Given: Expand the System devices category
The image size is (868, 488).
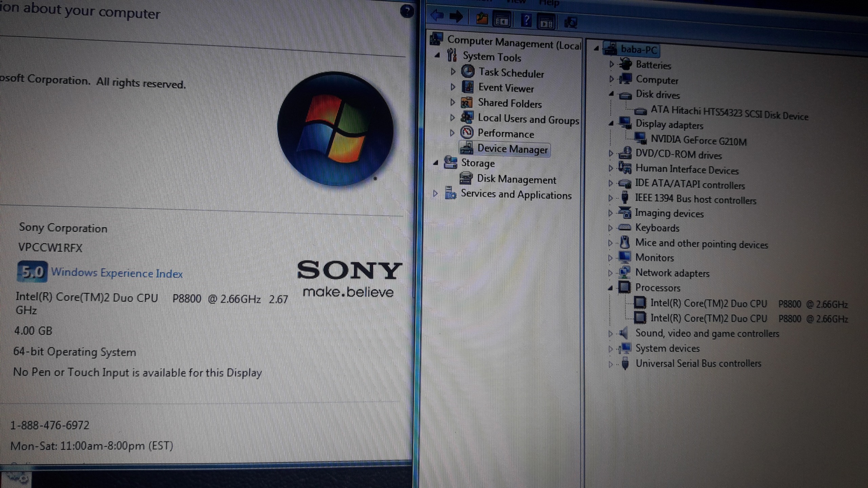Looking at the screenshot, I should click(x=611, y=348).
